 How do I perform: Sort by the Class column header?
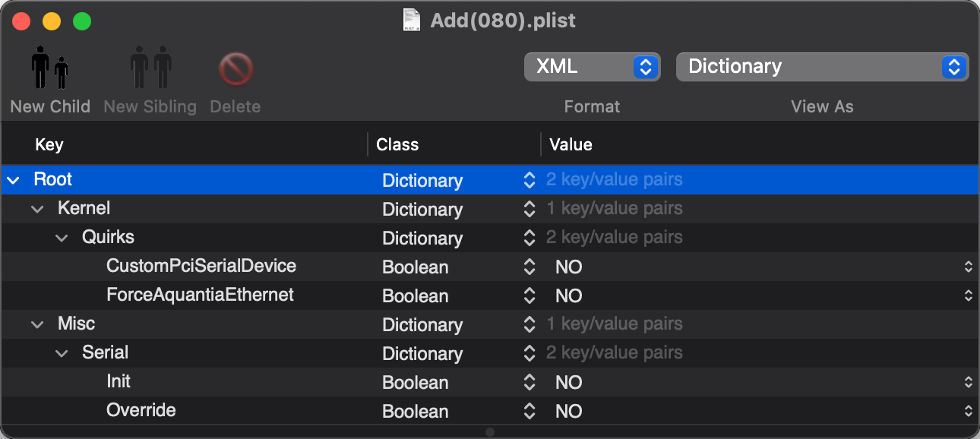[397, 144]
